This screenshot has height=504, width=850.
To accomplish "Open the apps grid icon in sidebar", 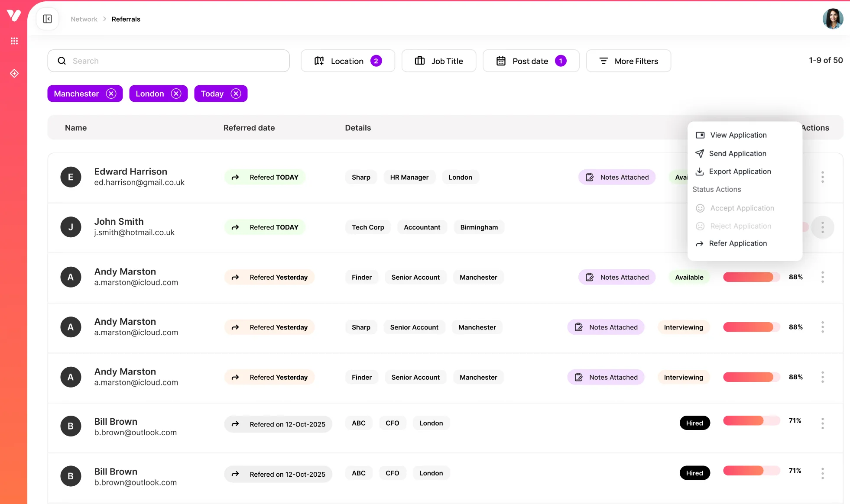I will tap(14, 41).
